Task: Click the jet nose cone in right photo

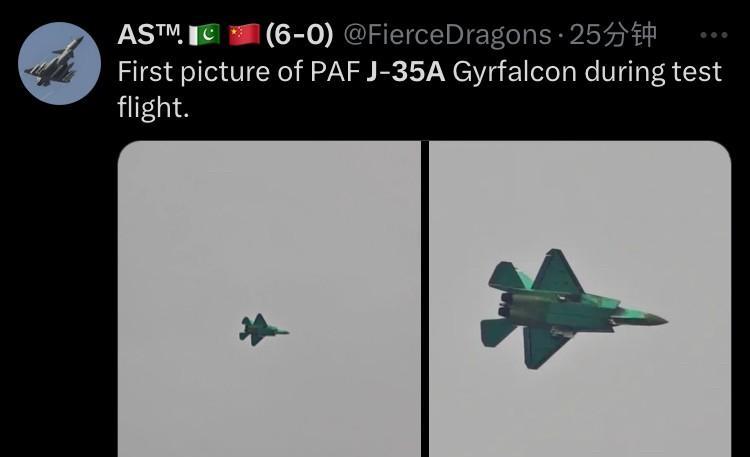Action: pos(653,319)
